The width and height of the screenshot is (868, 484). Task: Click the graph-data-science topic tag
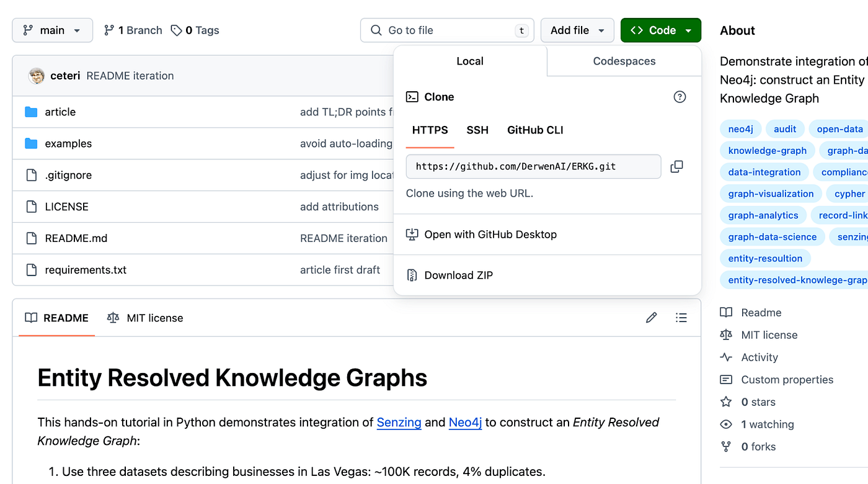click(x=773, y=237)
